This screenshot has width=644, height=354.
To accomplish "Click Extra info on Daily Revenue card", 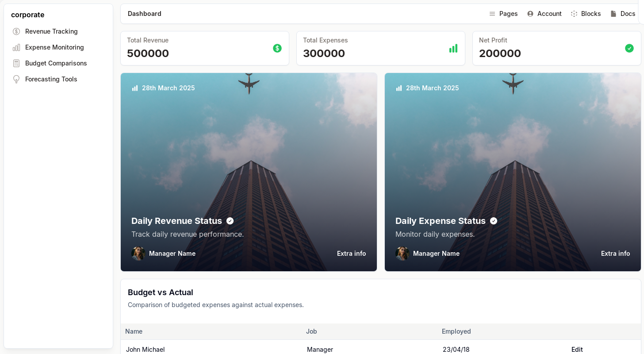I will [x=351, y=254].
